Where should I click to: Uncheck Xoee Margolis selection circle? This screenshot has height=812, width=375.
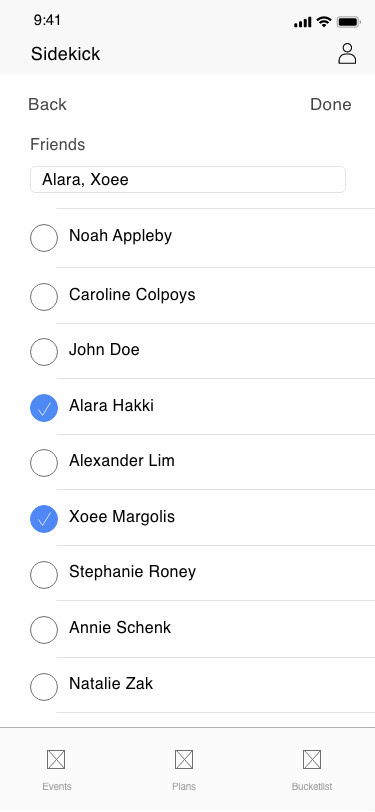(44, 519)
